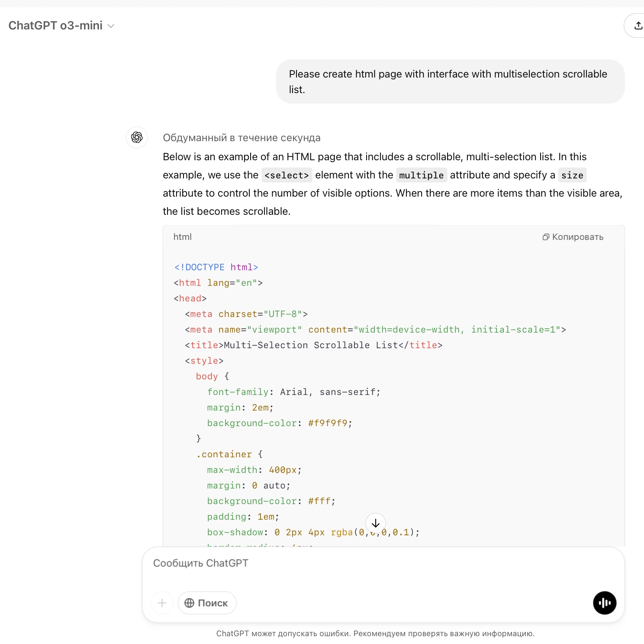
Task: Click the globe icon in the Поиск button
Action: point(189,603)
